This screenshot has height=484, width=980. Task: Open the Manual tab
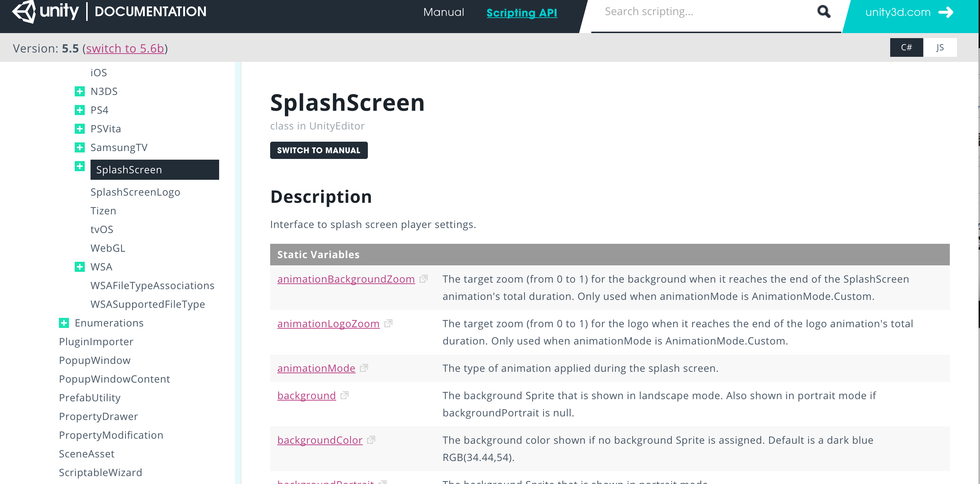pos(444,12)
